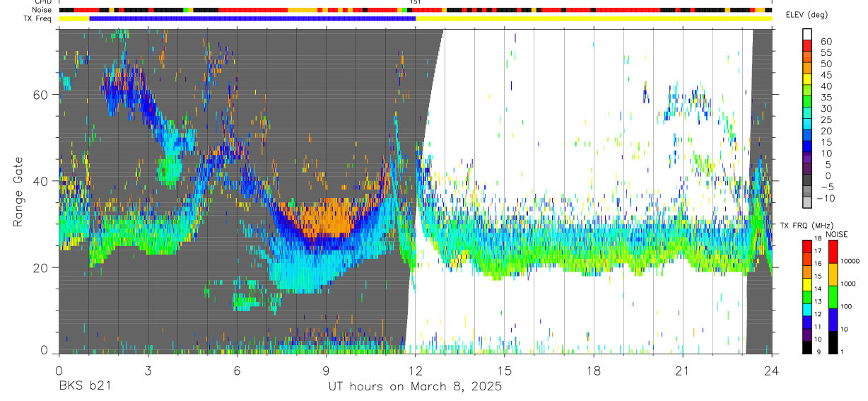Click yellow ELEV swatch between 40 and 45
The width and height of the screenshot is (868, 401).
pos(808,81)
